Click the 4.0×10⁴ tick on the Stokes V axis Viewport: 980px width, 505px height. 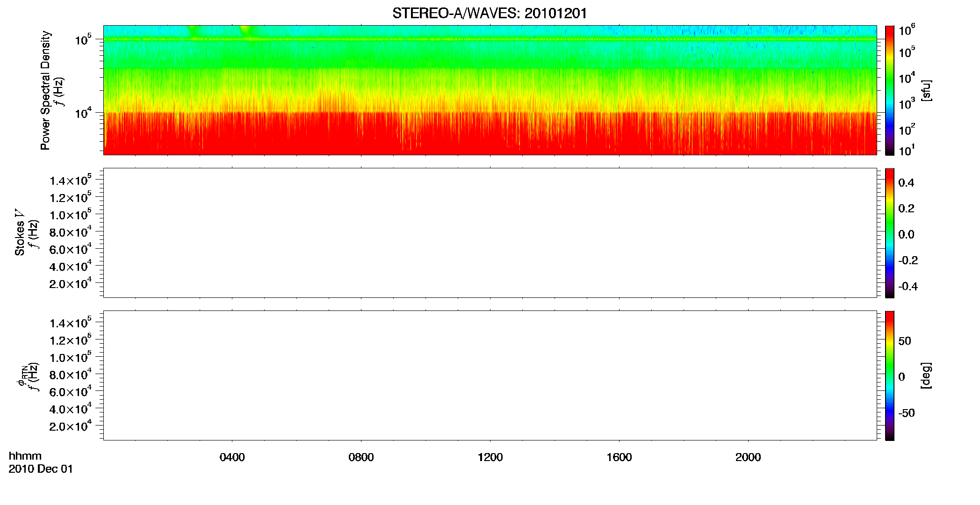(70, 266)
